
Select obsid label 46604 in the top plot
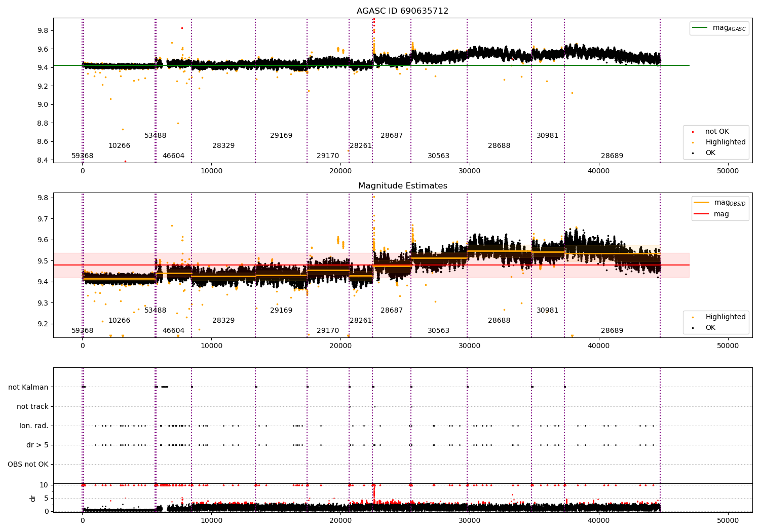174,156
